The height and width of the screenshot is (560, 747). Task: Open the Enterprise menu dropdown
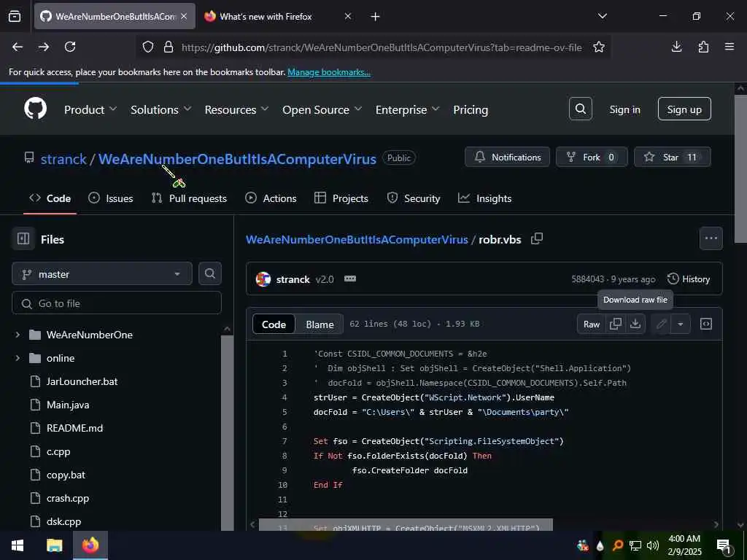coord(407,109)
